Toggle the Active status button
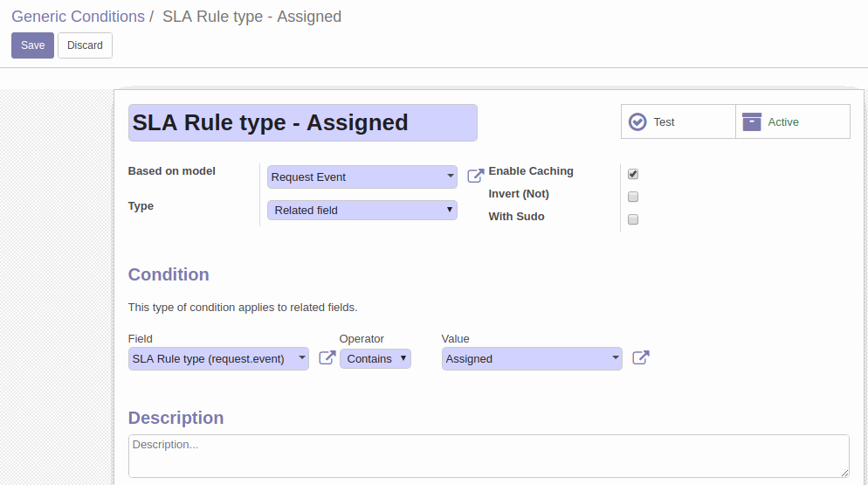The width and height of the screenshot is (868, 485). [793, 121]
